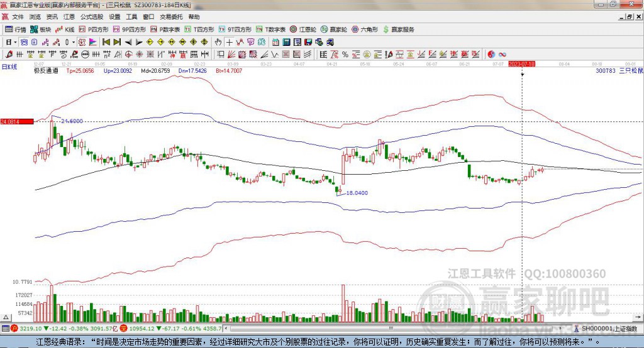644x348 pixels.
Task: Open the 交易委托 menu
Action: 171,17
